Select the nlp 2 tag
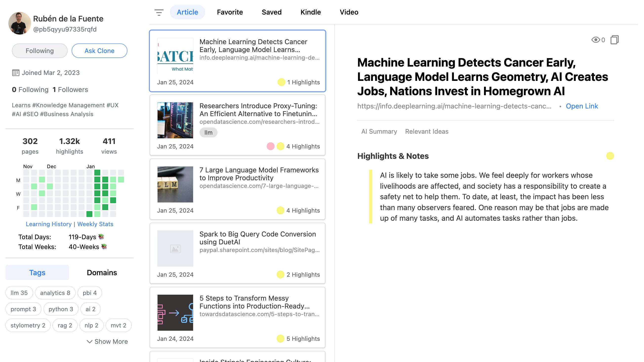 (x=91, y=325)
